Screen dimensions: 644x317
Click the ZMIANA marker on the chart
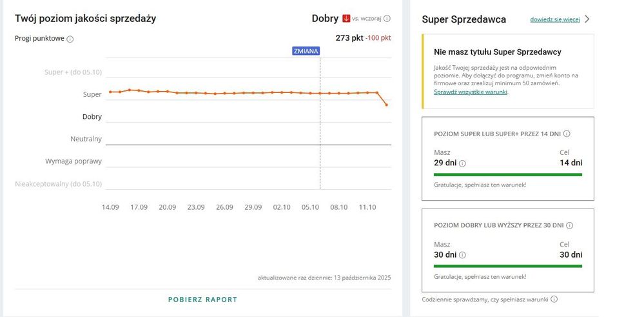click(306, 51)
